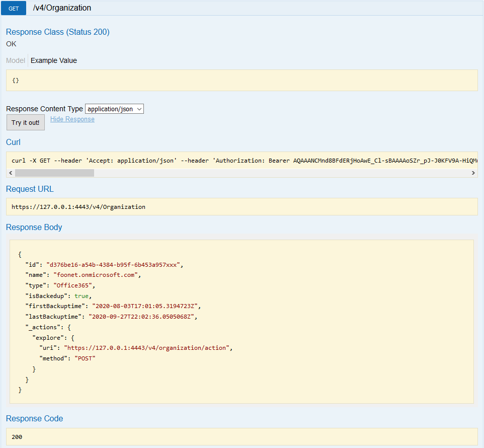484x448 pixels.
Task: Open the Response Content Type dropdown
Action: tap(114, 109)
